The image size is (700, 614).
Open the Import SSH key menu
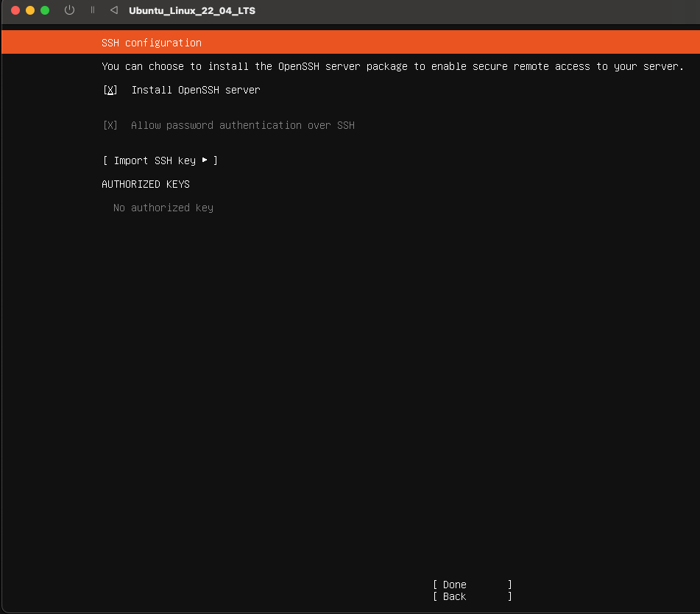tap(160, 160)
